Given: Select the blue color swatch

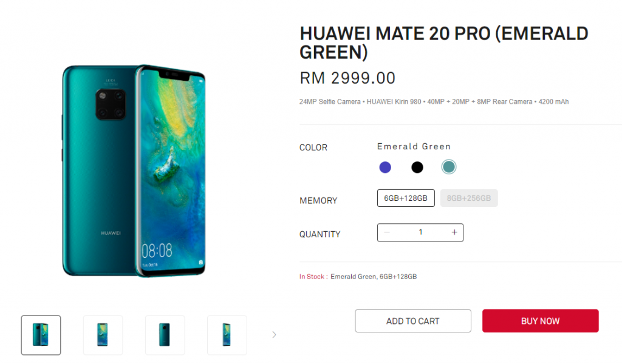Looking at the screenshot, I should pos(385,167).
